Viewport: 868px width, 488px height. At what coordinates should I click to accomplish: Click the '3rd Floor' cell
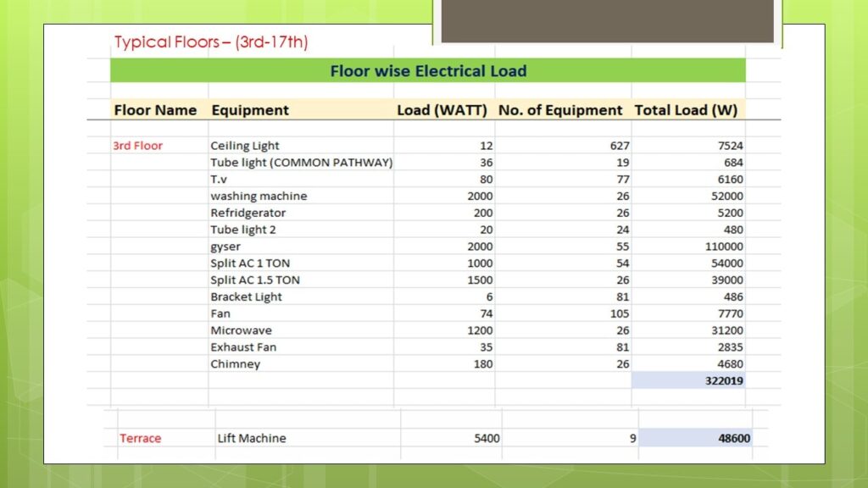[x=137, y=146]
